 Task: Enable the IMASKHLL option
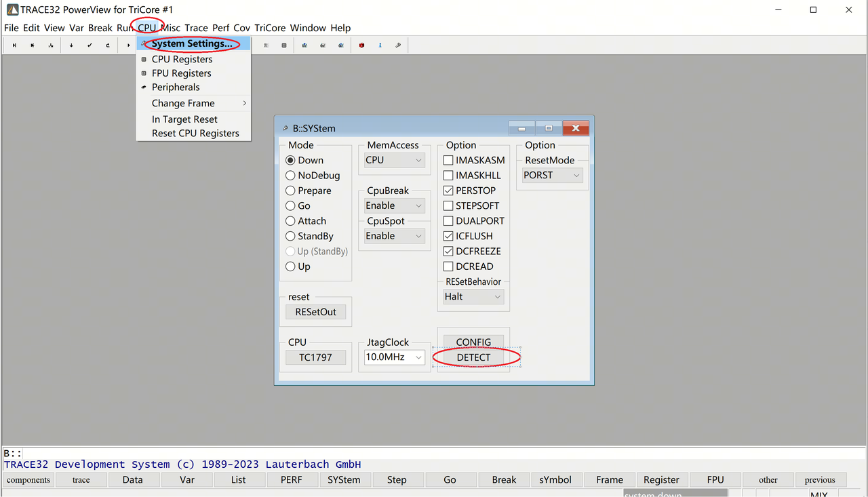(x=448, y=176)
